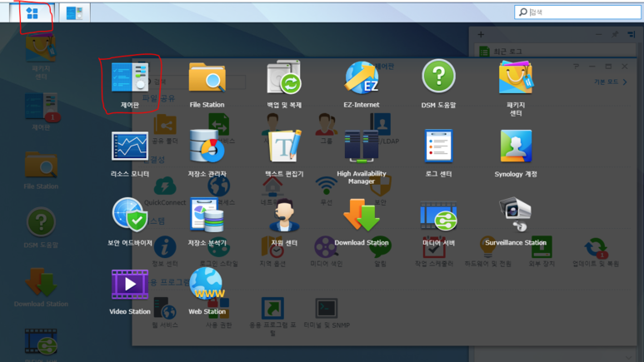Open 업데이트 및 복원 in the Control Panel

tap(596, 252)
